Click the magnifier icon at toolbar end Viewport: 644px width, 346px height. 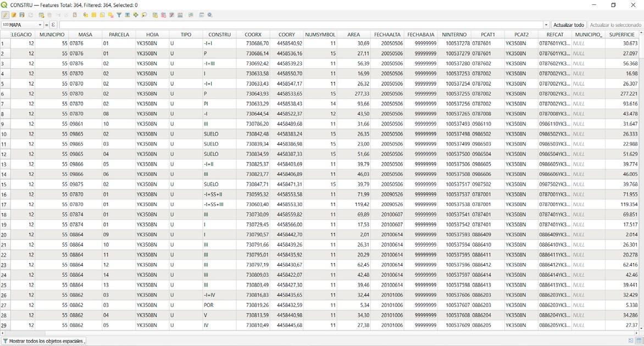pos(210,15)
